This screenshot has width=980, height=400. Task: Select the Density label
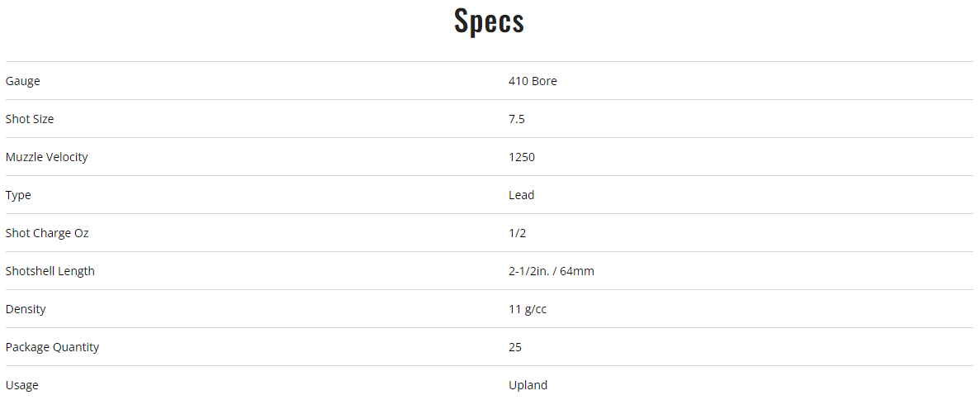click(x=26, y=309)
